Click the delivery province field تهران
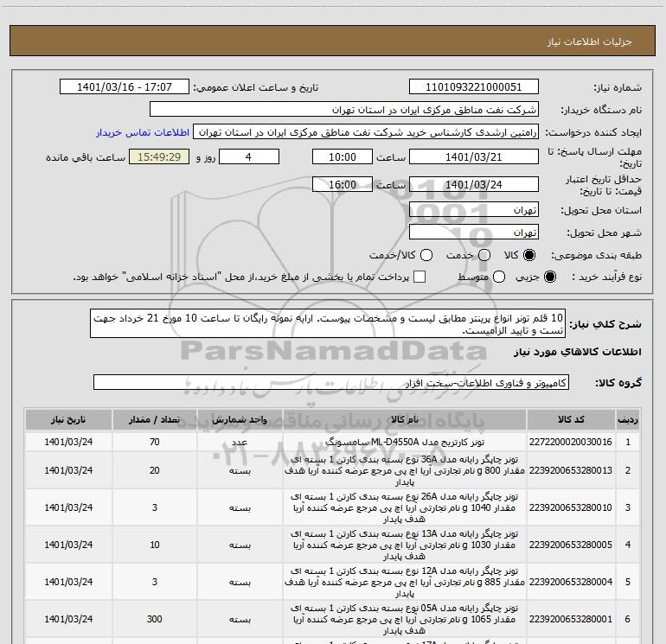The height and width of the screenshot is (644, 666). click(474, 210)
